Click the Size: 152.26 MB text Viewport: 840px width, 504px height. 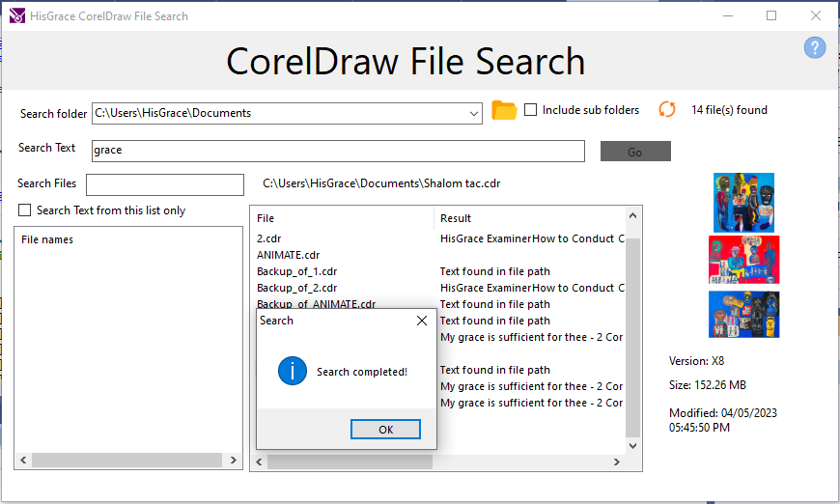[x=707, y=385]
